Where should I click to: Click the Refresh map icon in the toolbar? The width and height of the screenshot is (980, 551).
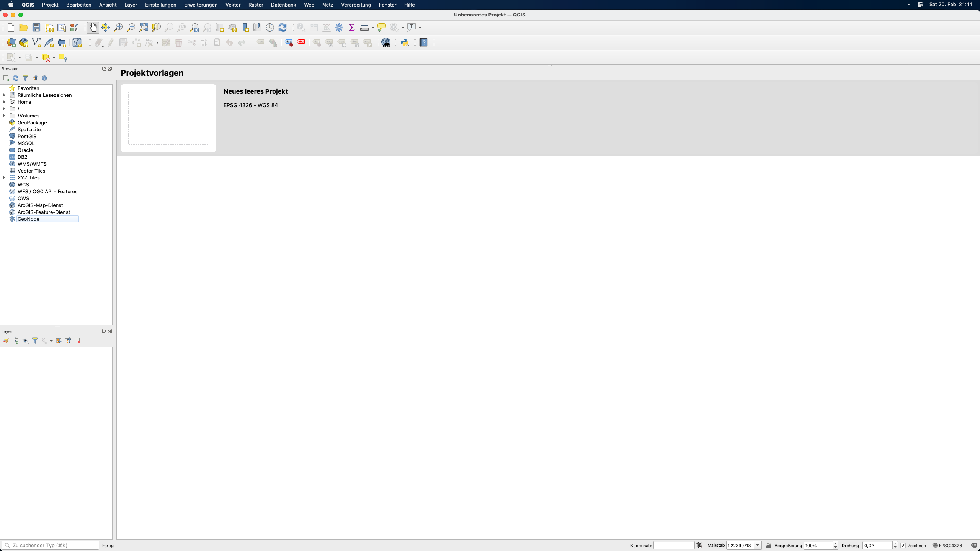[x=283, y=28]
